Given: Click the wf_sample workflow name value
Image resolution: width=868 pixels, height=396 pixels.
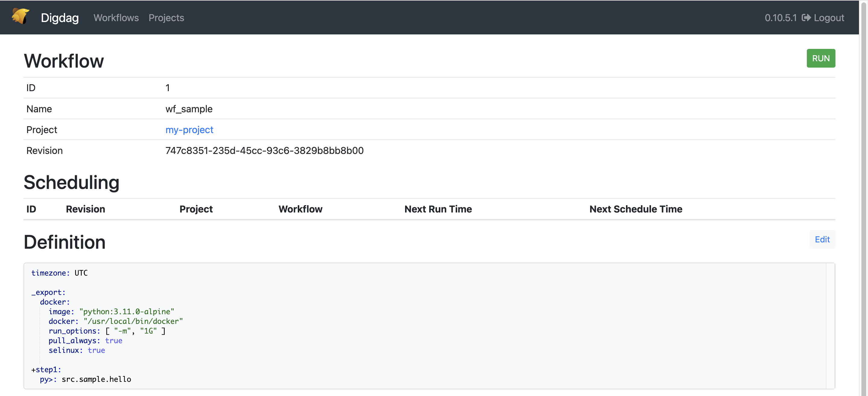Looking at the screenshot, I should [x=189, y=109].
